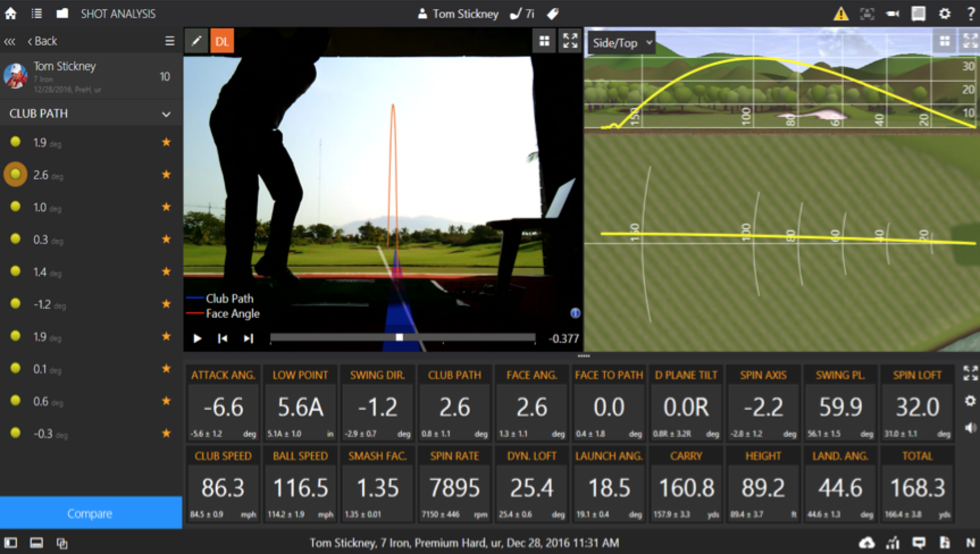Toggle favorite star on 0.1 deg shot

click(x=166, y=368)
